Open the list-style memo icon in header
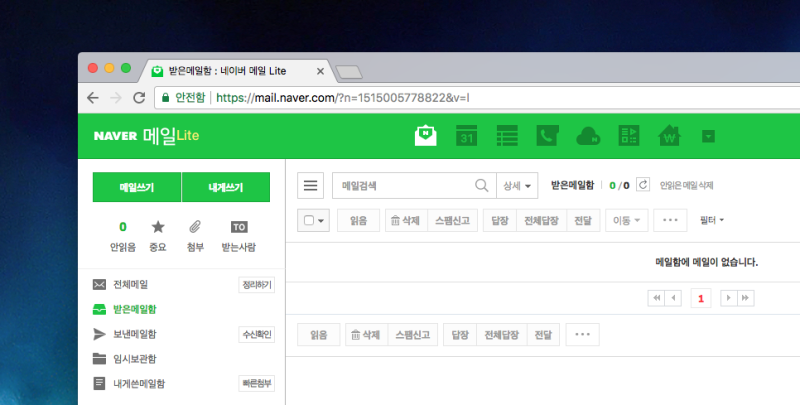Image resolution: width=800 pixels, height=405 pixels. pyautogui.click(x=507, y=136)
